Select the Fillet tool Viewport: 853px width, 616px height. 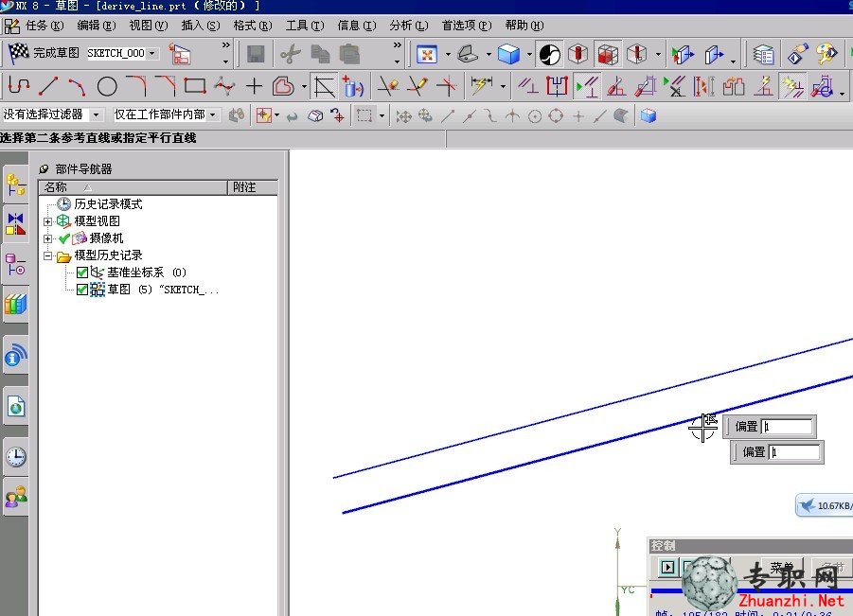(x=136, y=86)
